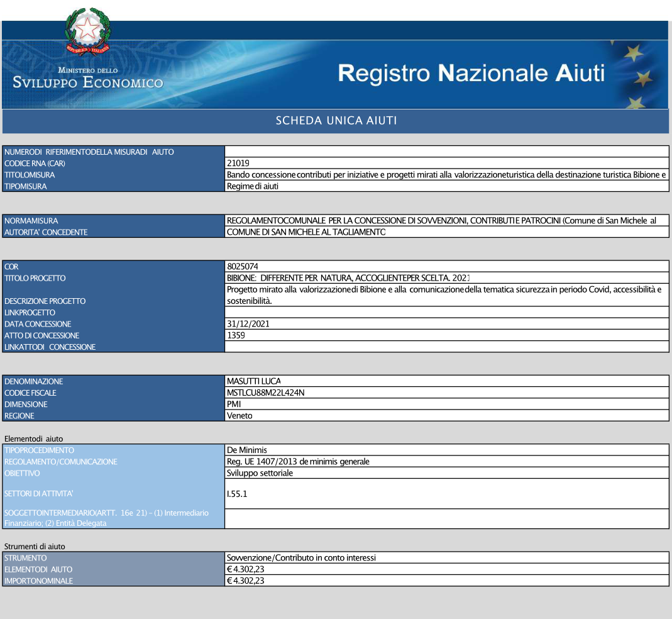672x619 pixels.
Task: Click the empty LINK PROGETTO value cell
Action: 446,312
